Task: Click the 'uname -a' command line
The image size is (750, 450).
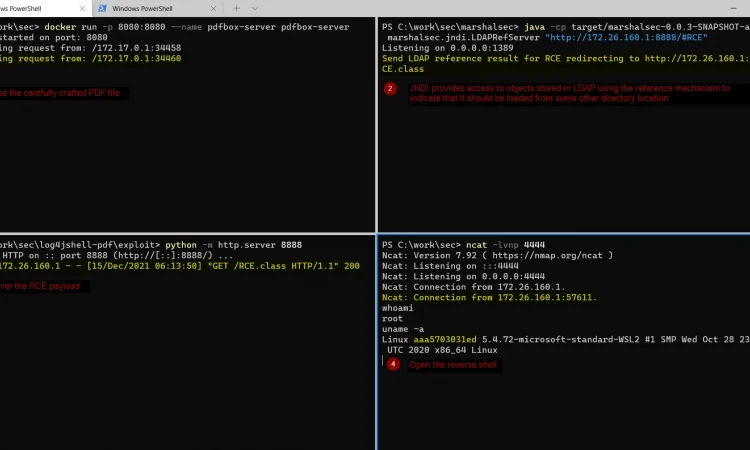Action: pyautogui.click(x=403, y=329)
